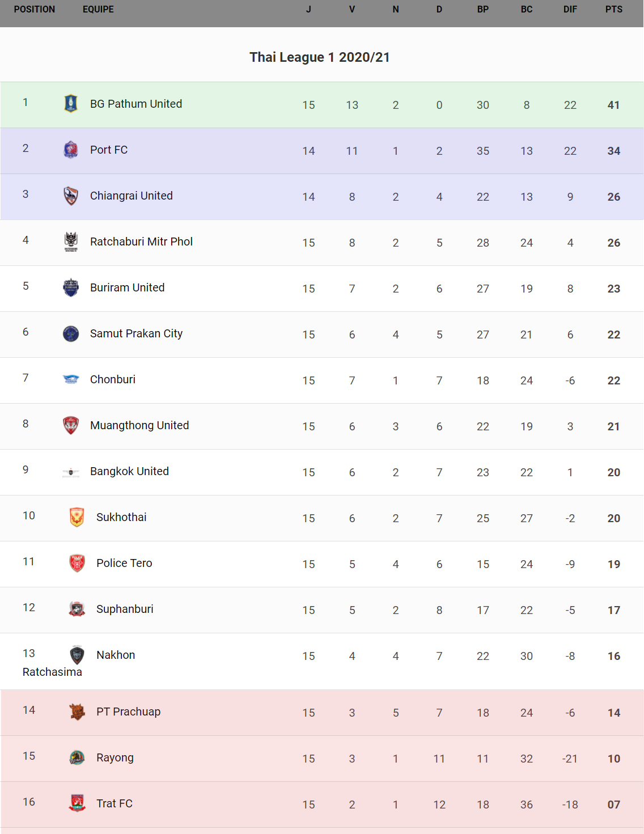
Task: Click the EQUIPE column header
Action: 98,10
